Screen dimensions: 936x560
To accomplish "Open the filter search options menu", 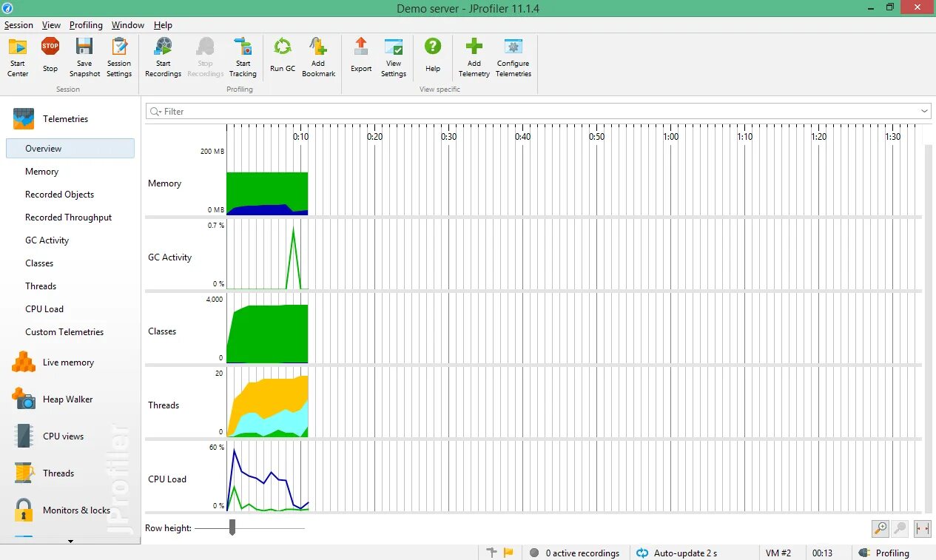I will 155,111.
